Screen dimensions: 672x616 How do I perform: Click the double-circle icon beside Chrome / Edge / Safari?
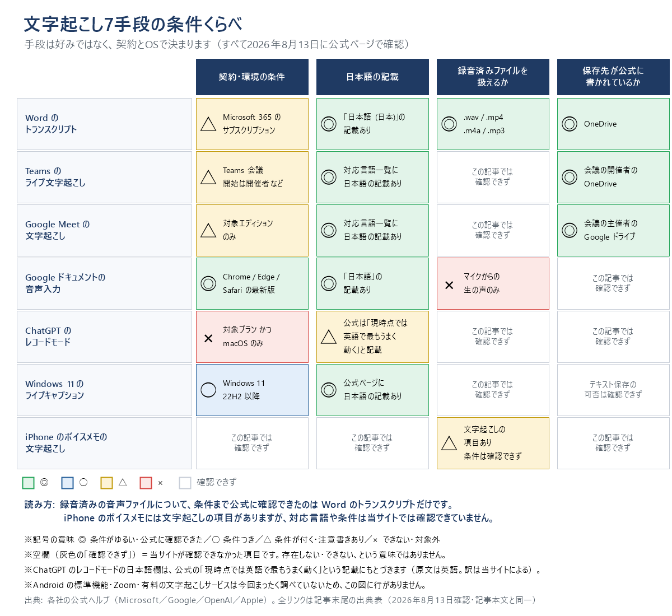click(x=208, y=283)
